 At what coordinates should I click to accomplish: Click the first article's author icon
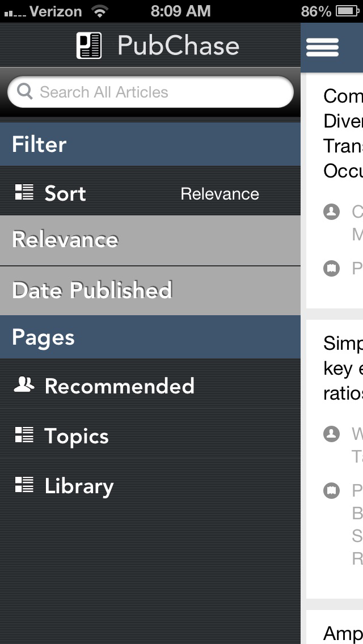331,212
